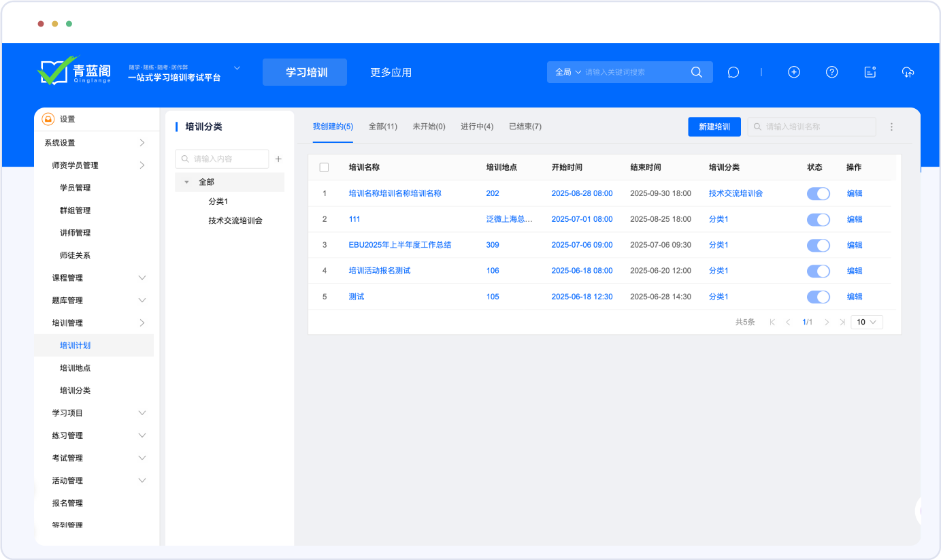Image resolution: width=941 pixels, height=560 pixels.
Task: Check the select-all checkbox in table header
Action: [324, 167]
